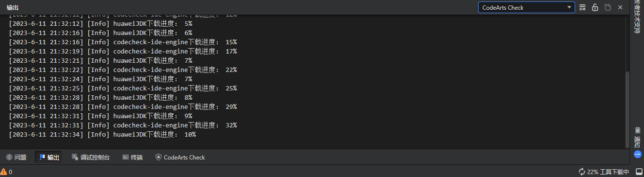The height and width of the screenshot is (177, 644).
Task: Open the CodeArts Check tab
Action: point(180,157)
